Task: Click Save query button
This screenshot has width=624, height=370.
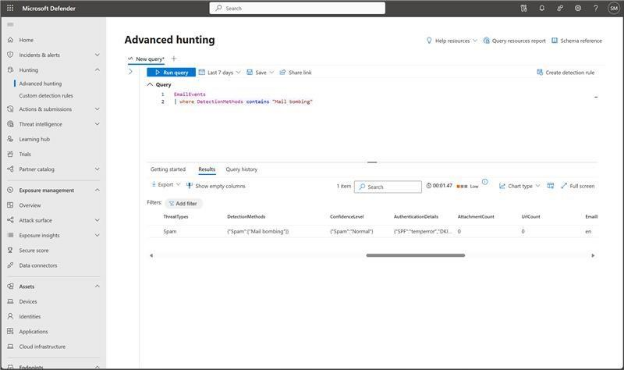Action: [x=257, y=72]
